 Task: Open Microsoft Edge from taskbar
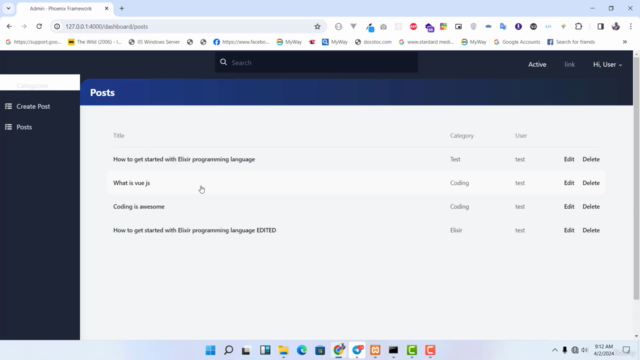pos(302,350)
